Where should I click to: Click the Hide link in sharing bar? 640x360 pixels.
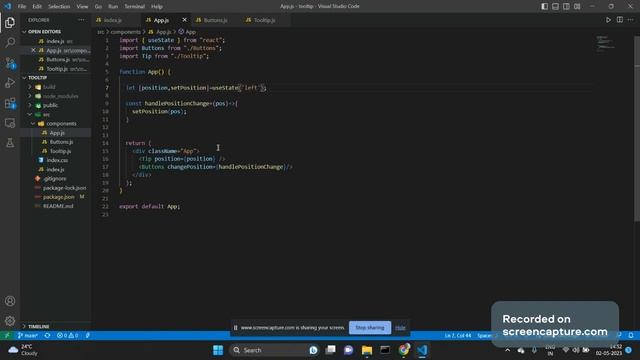(x=400, y=327)
